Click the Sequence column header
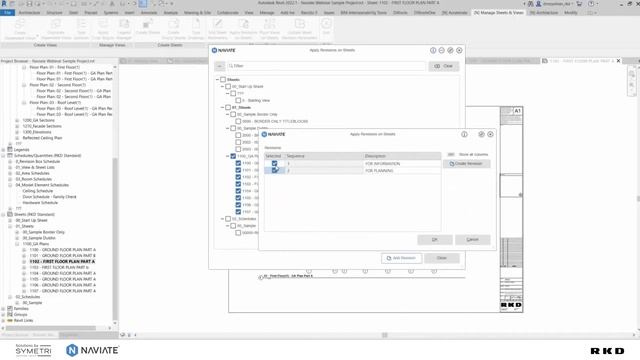The width and height of the screenshot is (640, 360). pyautogui.click(x=324, y=156)
